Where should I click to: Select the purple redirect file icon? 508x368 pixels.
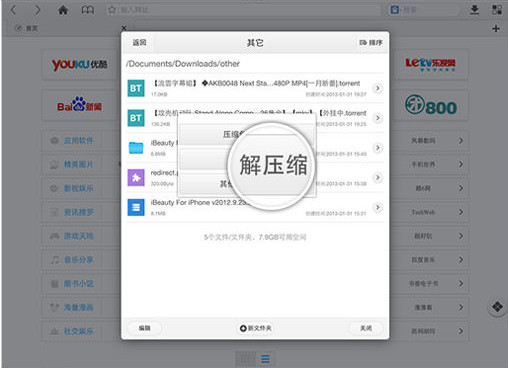(x=136, y=177)
